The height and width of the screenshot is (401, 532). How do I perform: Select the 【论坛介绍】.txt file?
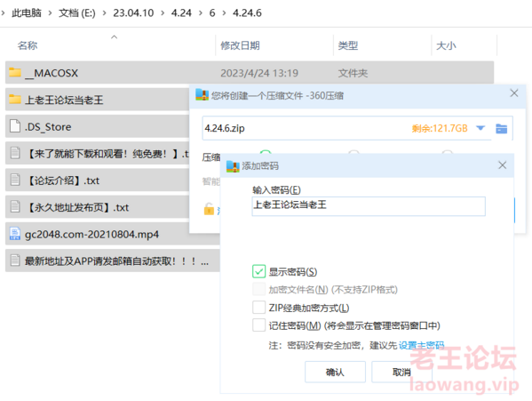click(98, 180)
